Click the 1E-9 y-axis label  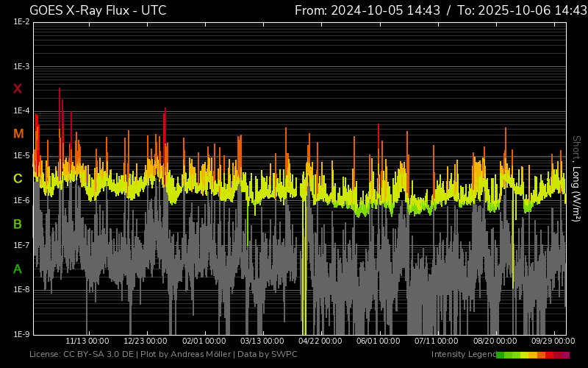[21, 334]
